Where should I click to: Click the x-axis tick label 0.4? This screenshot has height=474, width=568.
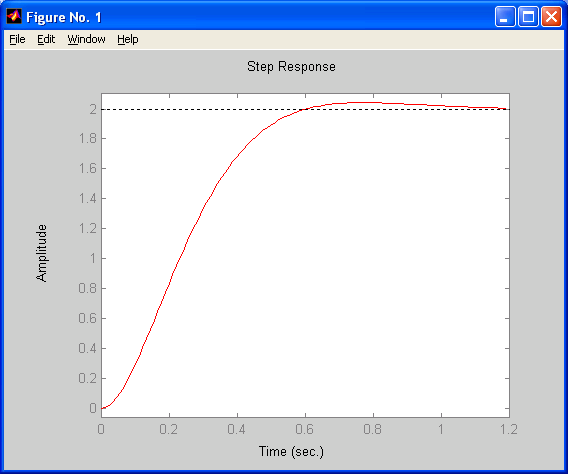pos(237,429)
